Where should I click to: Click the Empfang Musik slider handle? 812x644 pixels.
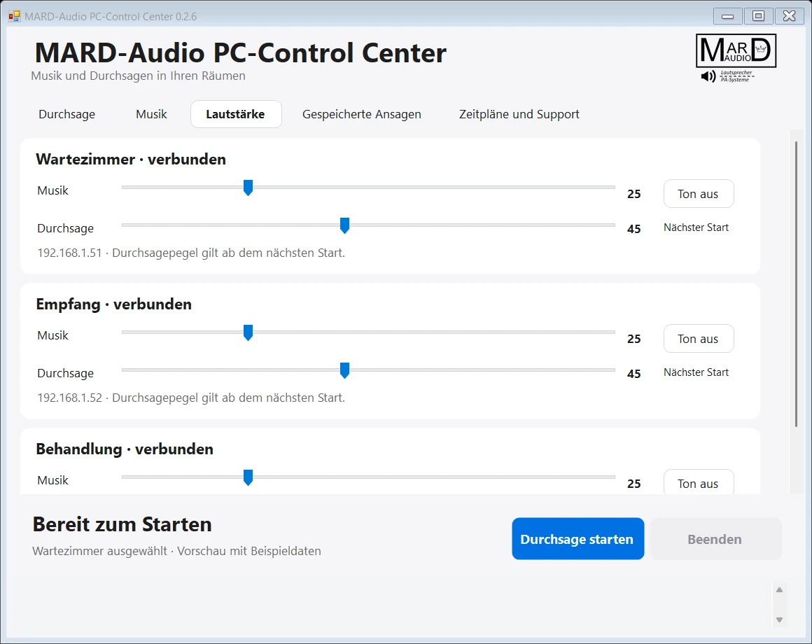(x=248, y=332)
